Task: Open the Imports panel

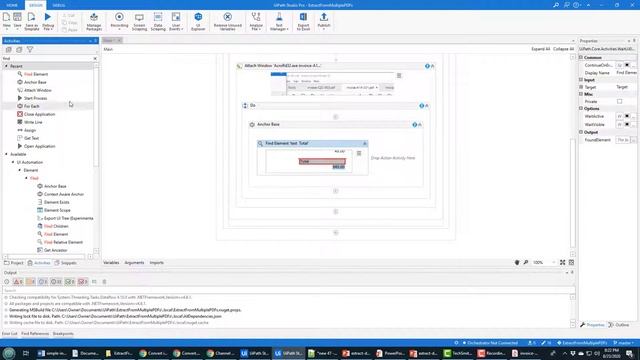Action: 156,262
